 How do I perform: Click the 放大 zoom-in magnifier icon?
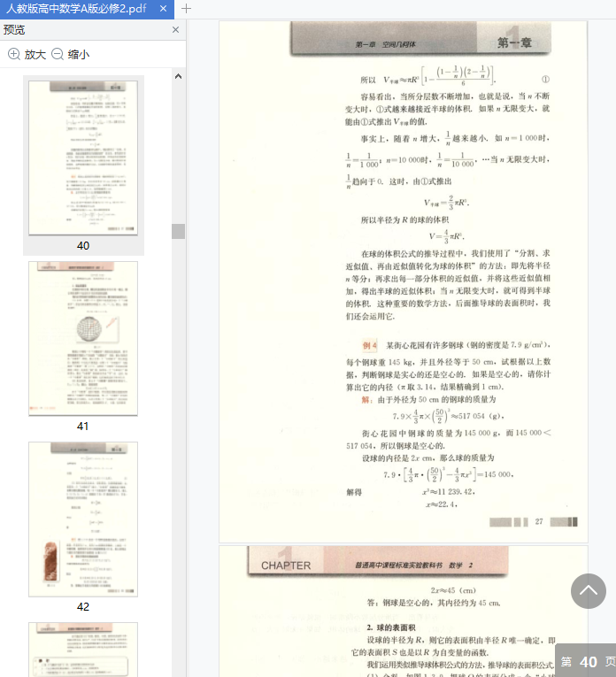14,54
